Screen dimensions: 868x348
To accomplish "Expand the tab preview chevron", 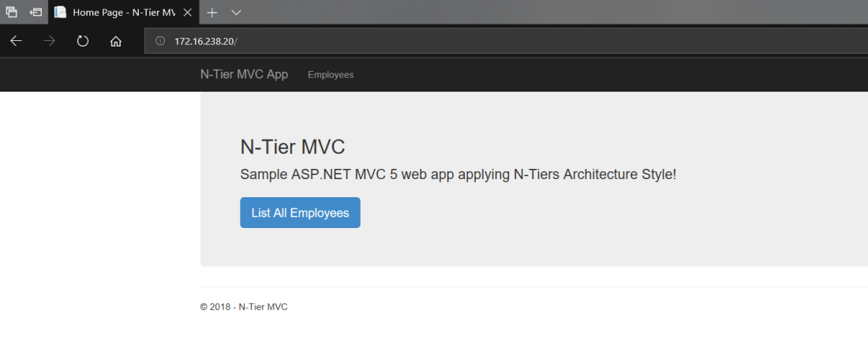I will tap(236, 13).
